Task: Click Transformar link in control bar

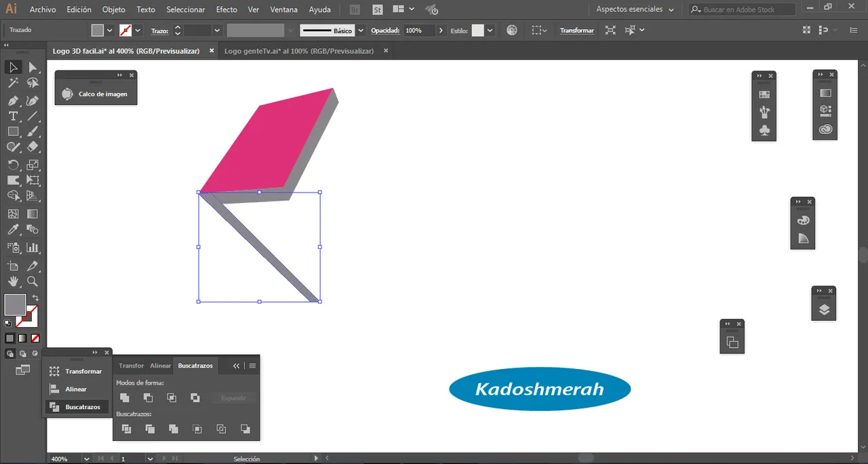Action: 576,31
